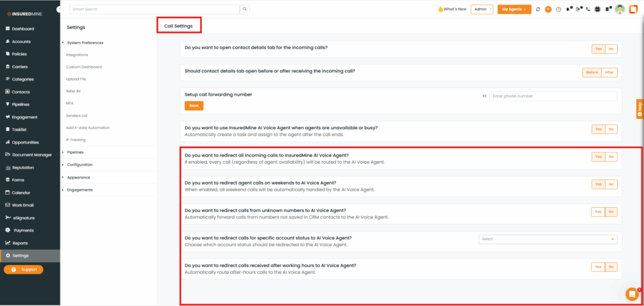Open the notifications bell icon
The height and width of the screenshot is (306, 644).
569,9
